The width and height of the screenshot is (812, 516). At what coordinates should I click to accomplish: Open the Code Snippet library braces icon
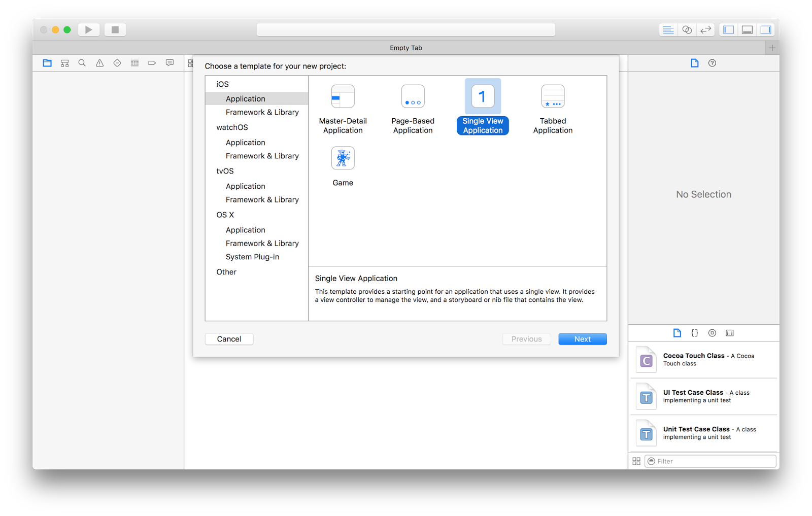[x=695, y=333]
